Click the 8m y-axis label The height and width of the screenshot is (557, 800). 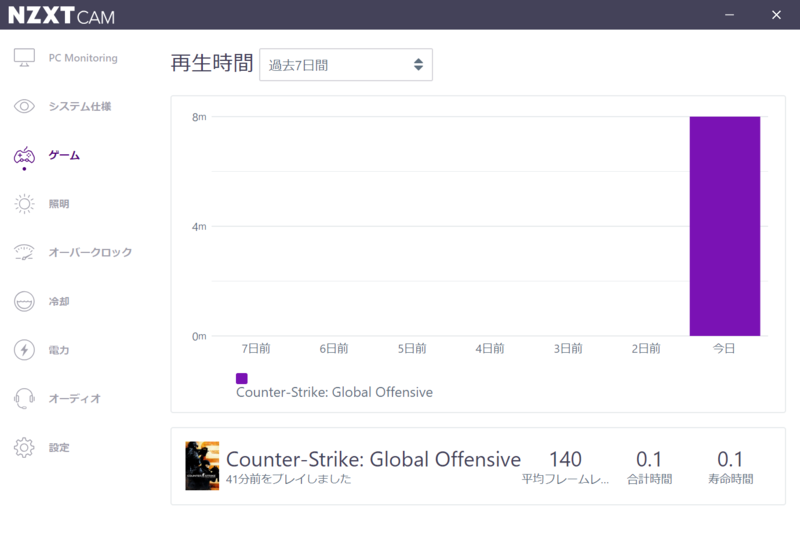click(x=199, y=117)
